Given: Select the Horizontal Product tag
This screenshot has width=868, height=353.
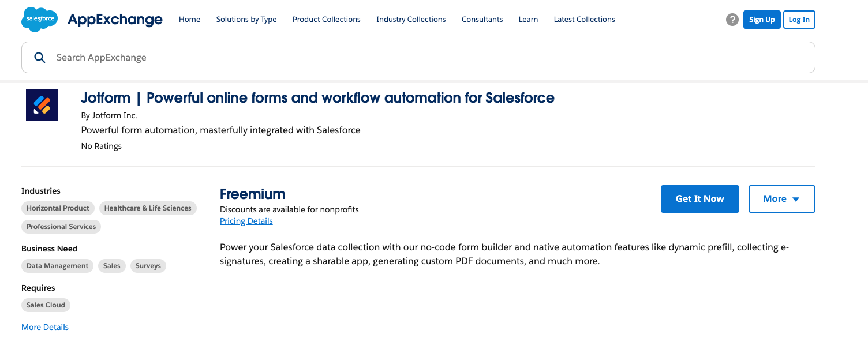Looking at the screenshot, I should [58, 208].
